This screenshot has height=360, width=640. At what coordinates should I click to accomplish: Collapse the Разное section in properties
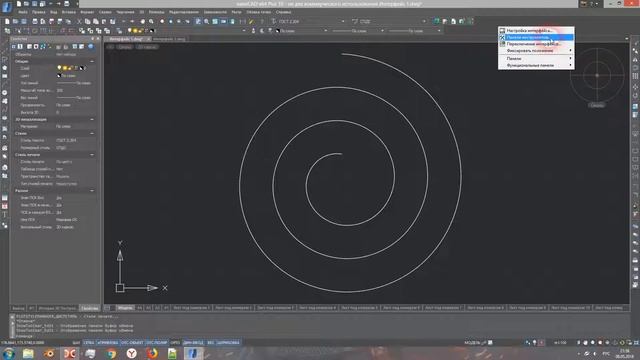coord(92,191)
